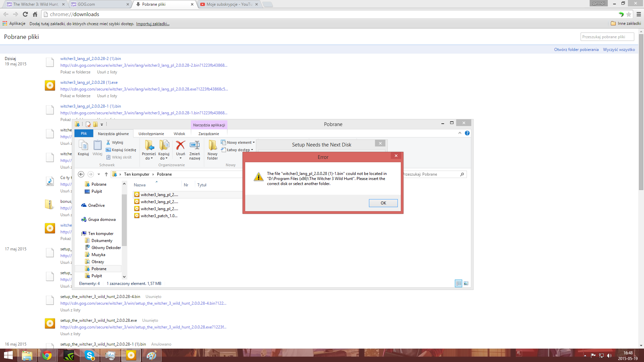
Task: Click Pokaż w folderze for first download
Action: 75,72
